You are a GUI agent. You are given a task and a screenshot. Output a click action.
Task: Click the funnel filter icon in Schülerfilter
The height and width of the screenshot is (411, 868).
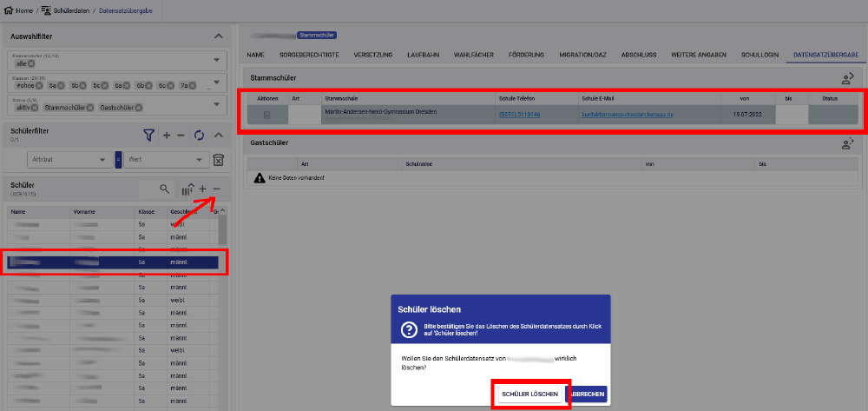click(x=148, y=135)
